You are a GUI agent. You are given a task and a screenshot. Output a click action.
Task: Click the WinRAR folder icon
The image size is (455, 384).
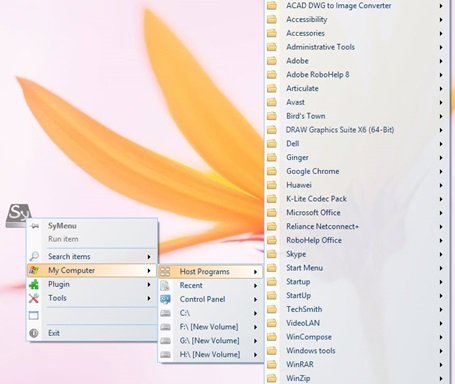click(272, 364)
